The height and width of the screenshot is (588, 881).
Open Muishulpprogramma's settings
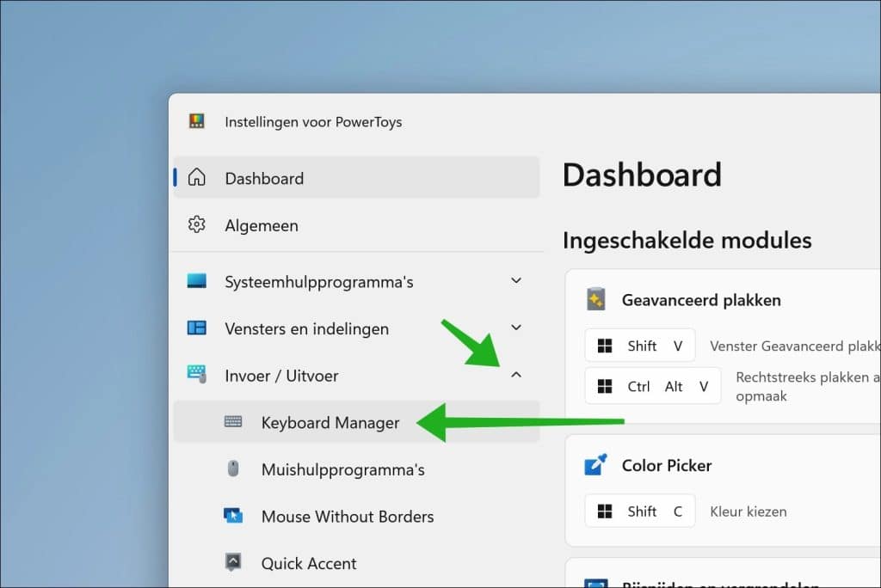point(356,469)
